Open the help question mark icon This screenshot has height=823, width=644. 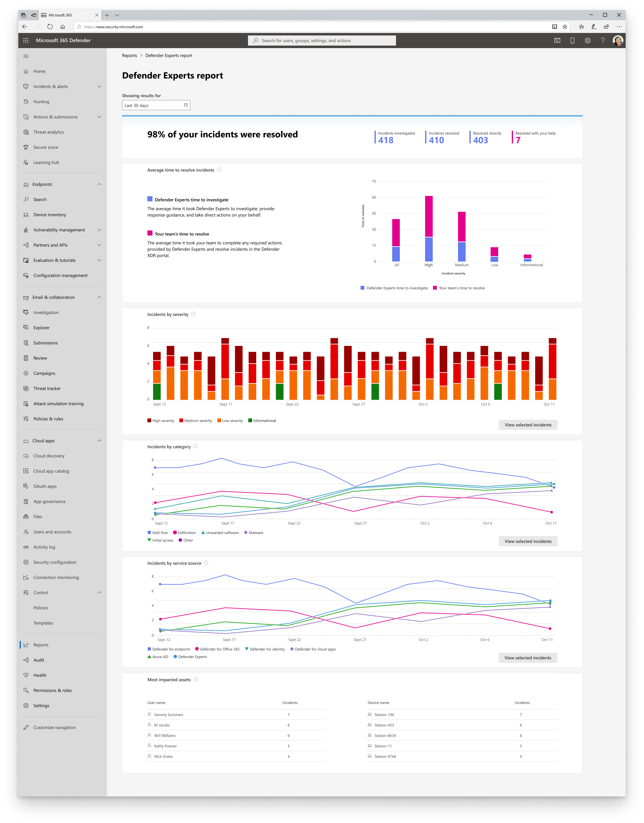[x=603, y=41]
